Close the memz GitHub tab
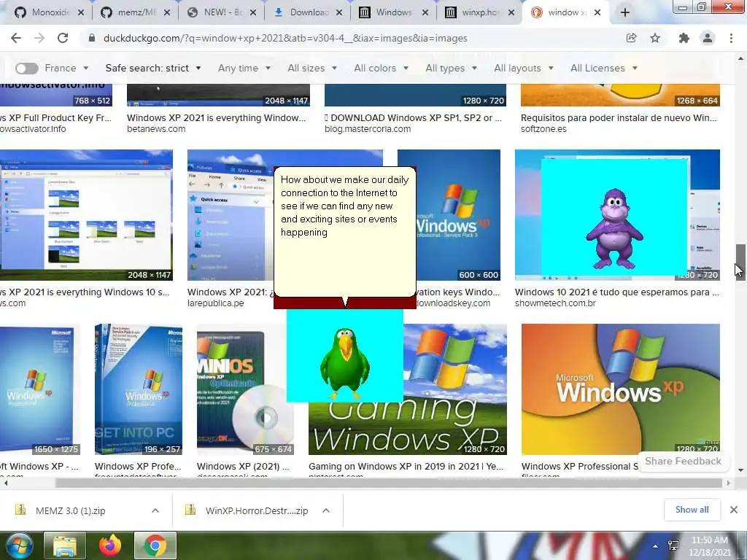The height and width of the screenshot is (560, 747). (x=167, y=12)
